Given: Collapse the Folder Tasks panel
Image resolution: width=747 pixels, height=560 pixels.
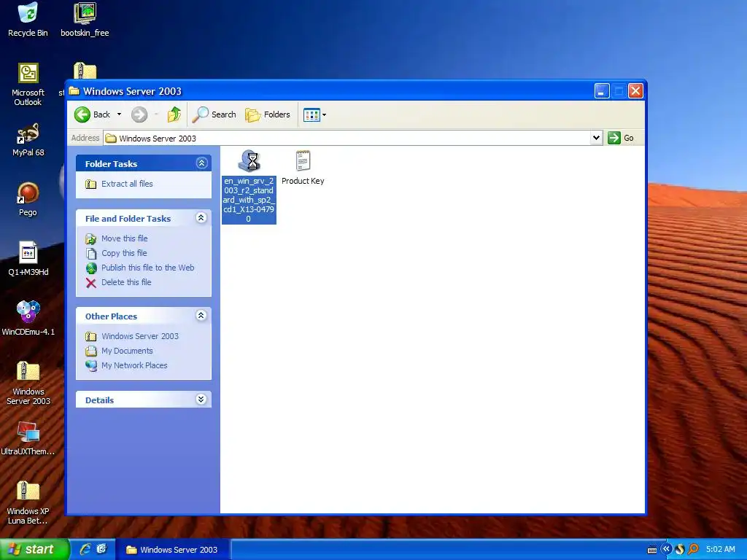Looking at the screenshot, I should (x=201, y=163).
